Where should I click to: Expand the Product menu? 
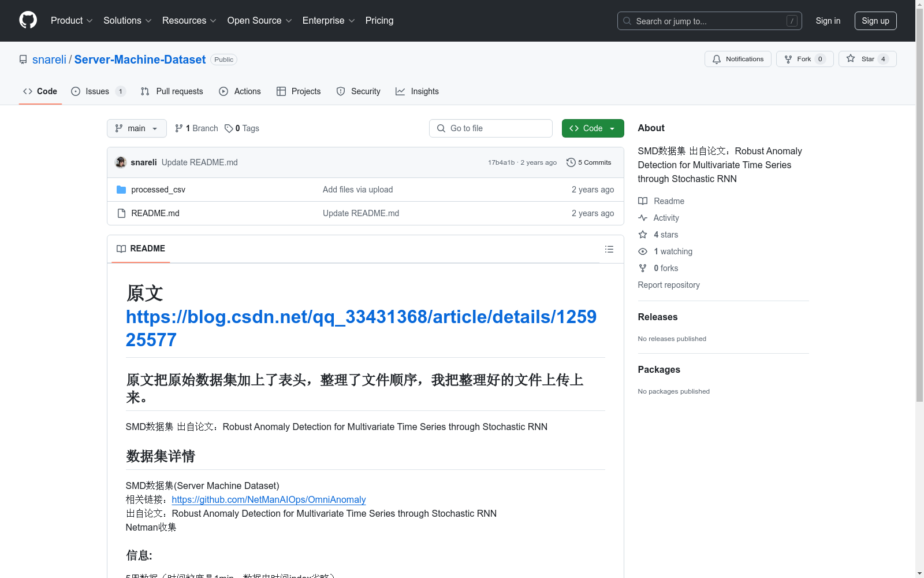point(72,21)
